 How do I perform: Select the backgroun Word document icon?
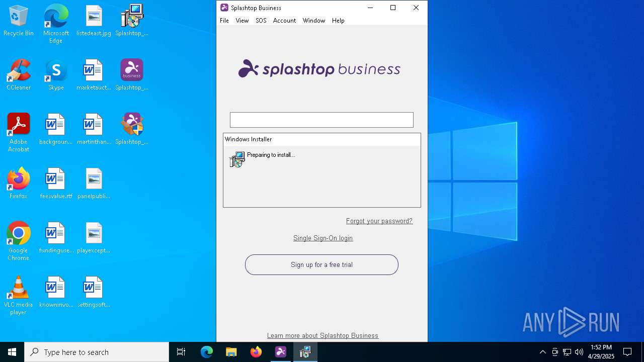click(56, 130)
